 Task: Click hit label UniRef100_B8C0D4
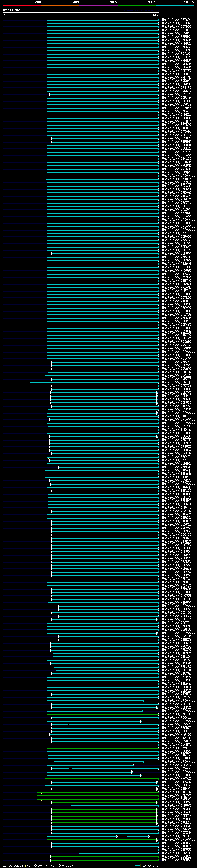177,436
